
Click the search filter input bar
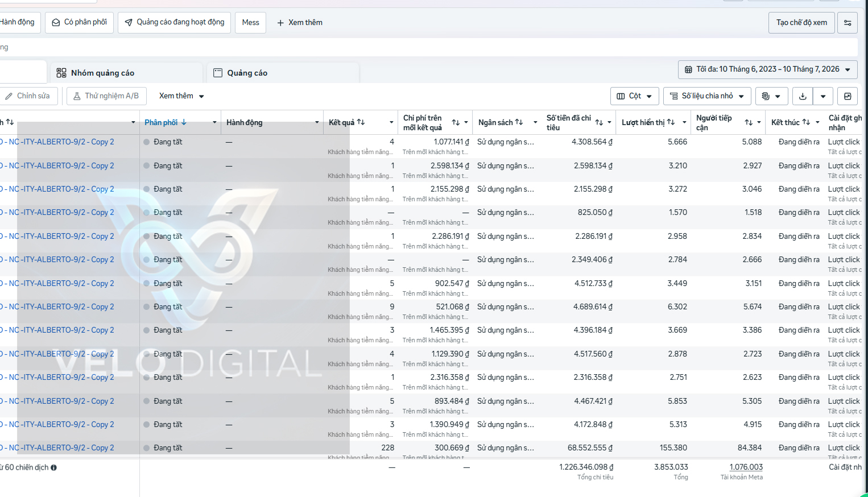(428, 47)
